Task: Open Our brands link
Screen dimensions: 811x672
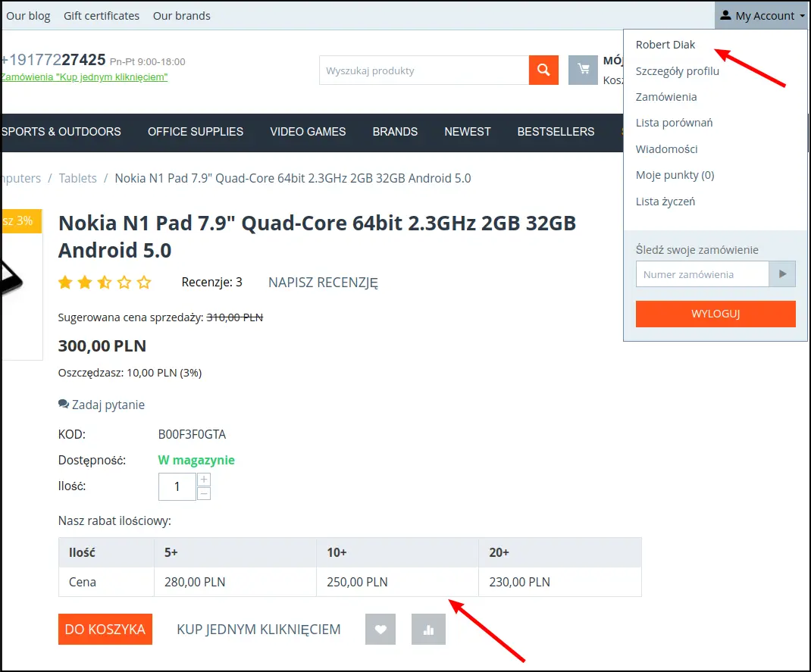Action: pos(182,15)
